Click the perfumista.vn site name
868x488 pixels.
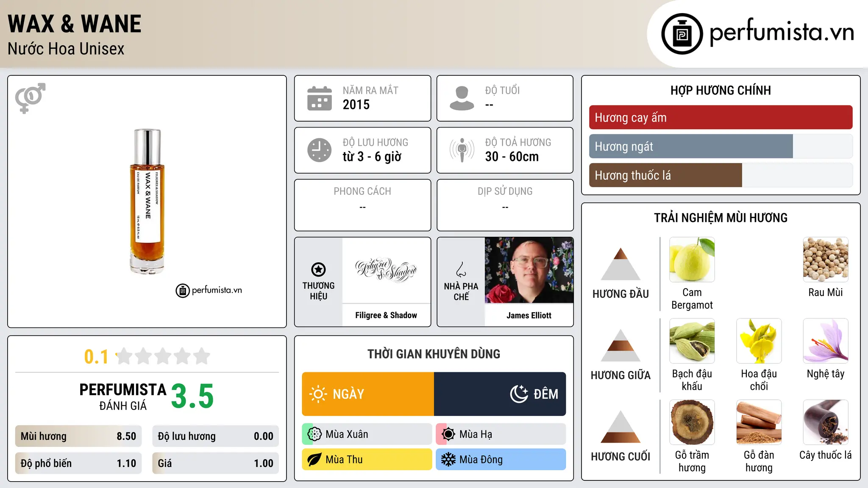pos(782,32)
